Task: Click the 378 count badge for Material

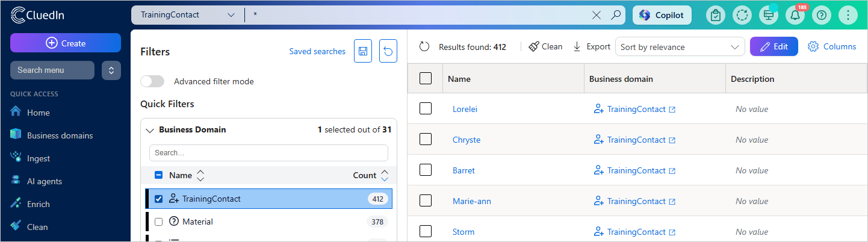Action: (377, 222)
